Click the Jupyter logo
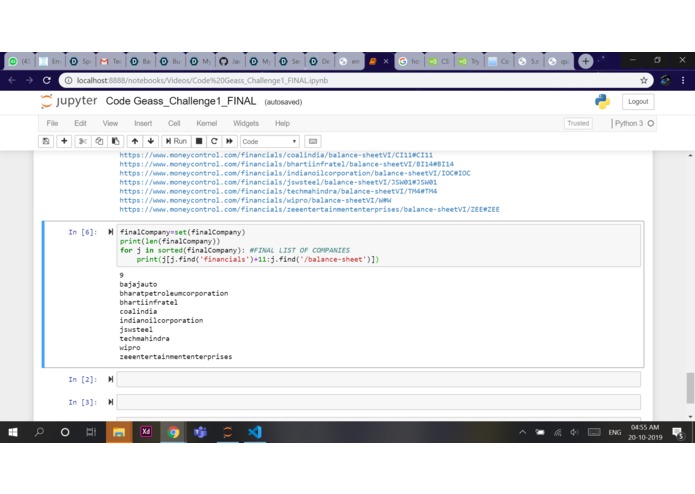 tap(69, 101)
